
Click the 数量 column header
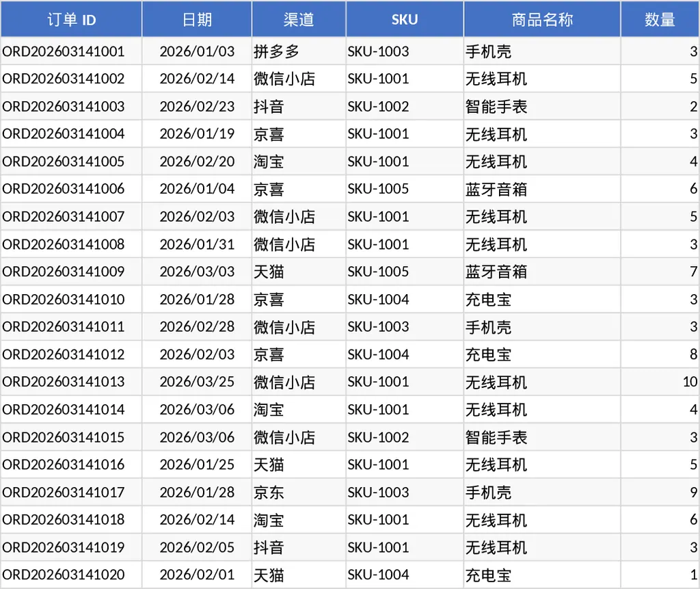660,19
